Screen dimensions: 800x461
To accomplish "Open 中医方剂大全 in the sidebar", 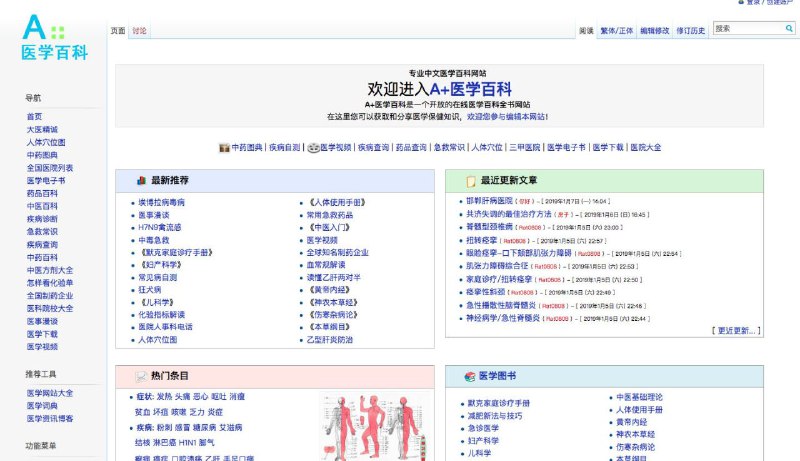I will coord(49,270).
